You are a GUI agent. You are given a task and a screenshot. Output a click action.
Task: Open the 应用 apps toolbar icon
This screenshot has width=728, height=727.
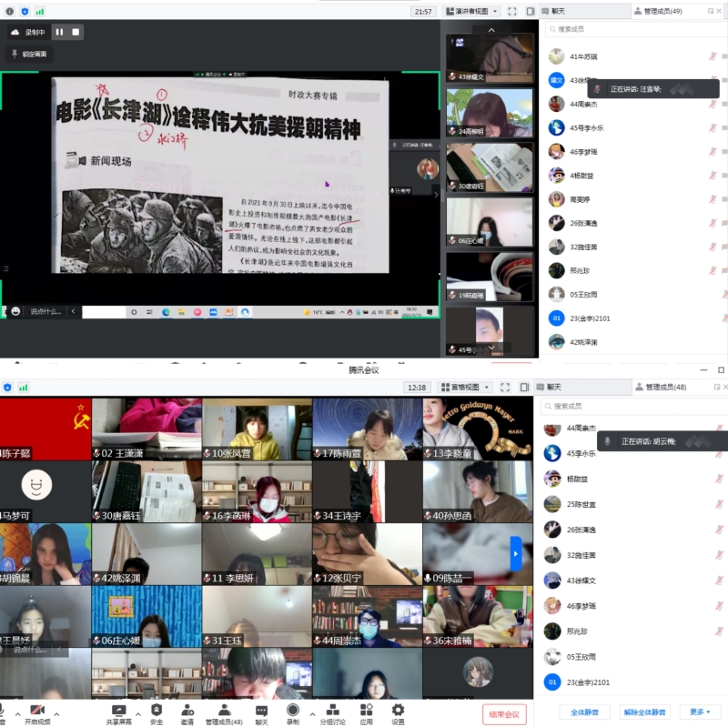pyautogui.click(x=367, y=714)
